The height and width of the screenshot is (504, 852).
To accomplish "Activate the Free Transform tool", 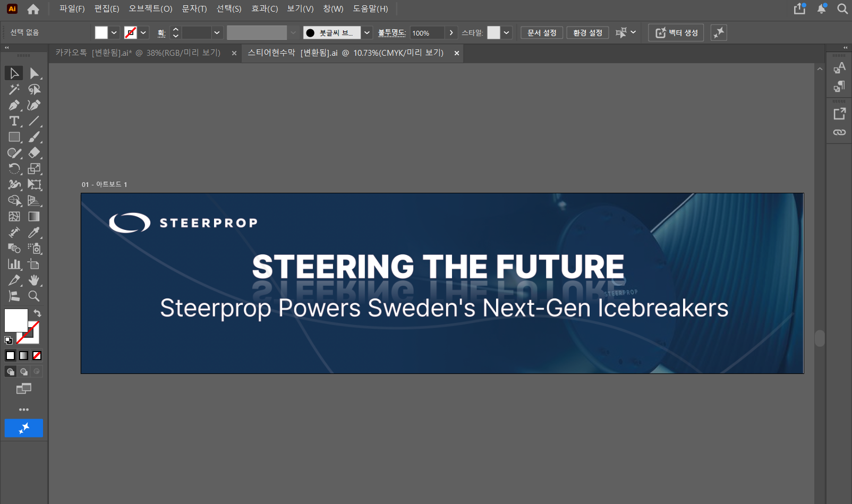I will (x=34, y=185).
